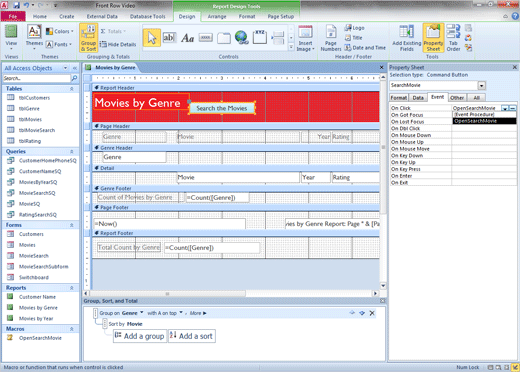
Task: Choose the Tab Control tool
Action: [x=224, y=38]
